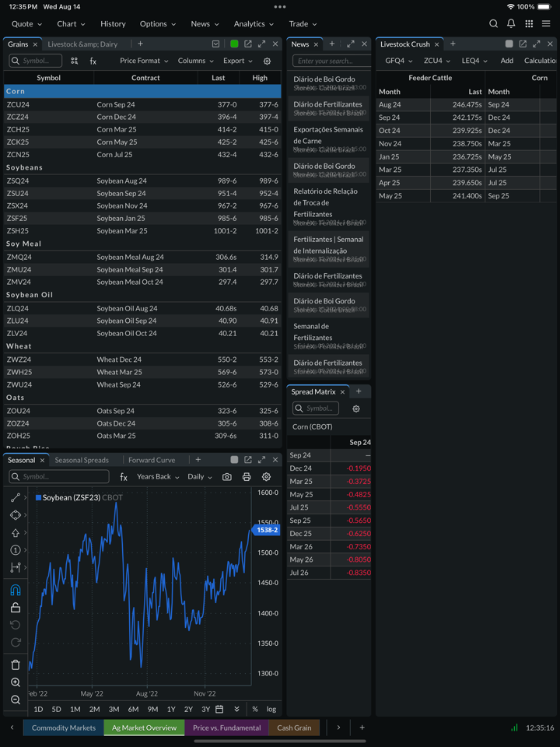Open the apps grid icon in top bar
The height and width of the screenshot is (747, 560).
tap(529, 24)
